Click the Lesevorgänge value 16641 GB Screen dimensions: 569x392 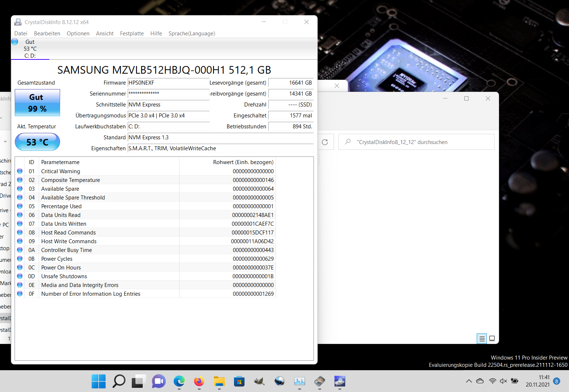291,83
